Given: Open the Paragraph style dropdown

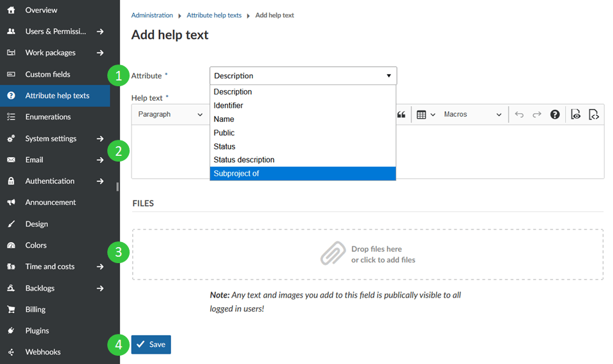Looking at the screenshot, I should coord(170,115).
